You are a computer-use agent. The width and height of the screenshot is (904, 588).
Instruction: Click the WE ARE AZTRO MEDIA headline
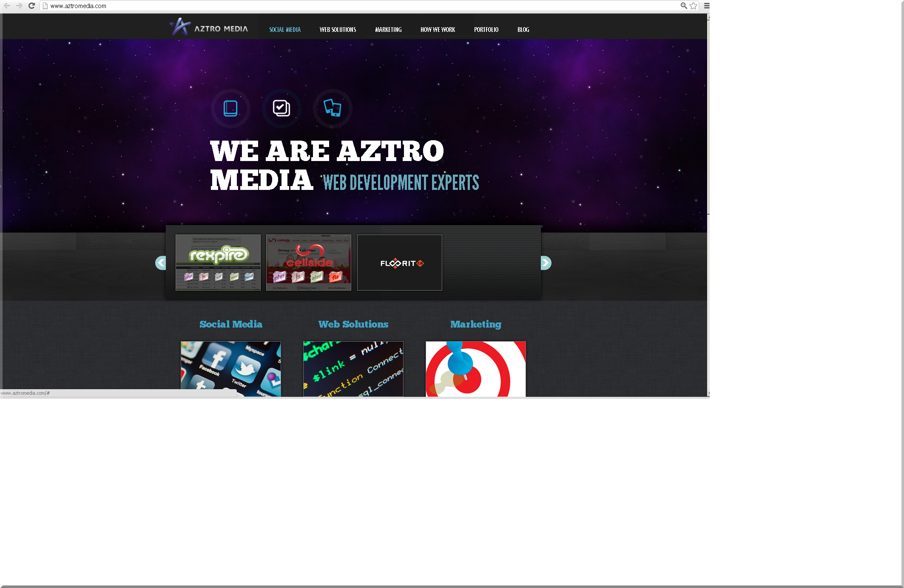tap(327, 165)
